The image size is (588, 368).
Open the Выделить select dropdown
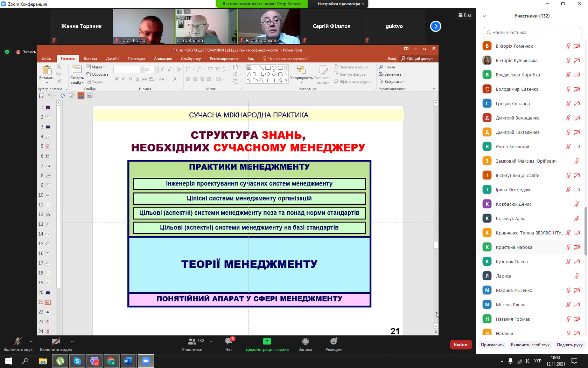392,82
